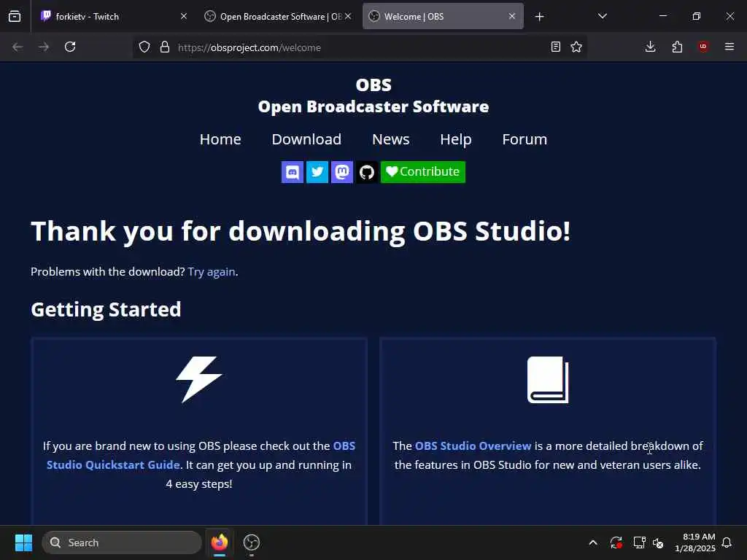Click the OBS Open Broadcaster Software title
Viewport: 747px width, 560px height.
click(x=373, y=96)
